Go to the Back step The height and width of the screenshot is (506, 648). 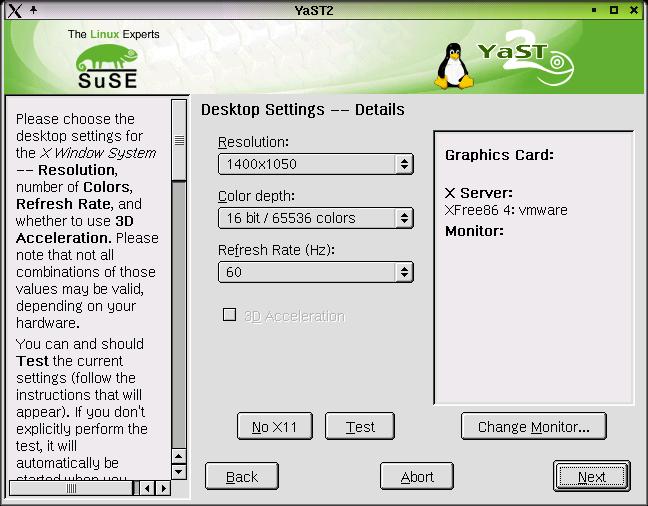coord(242,477)
